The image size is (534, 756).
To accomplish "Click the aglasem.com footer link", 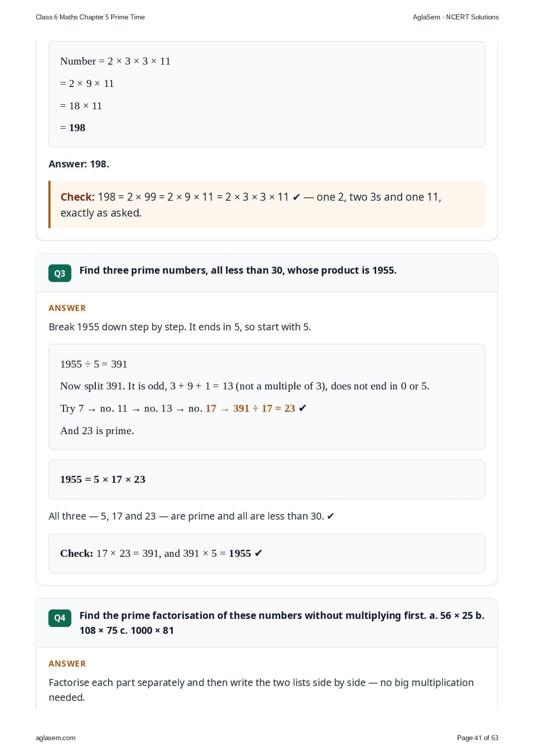I will [56, 738].
